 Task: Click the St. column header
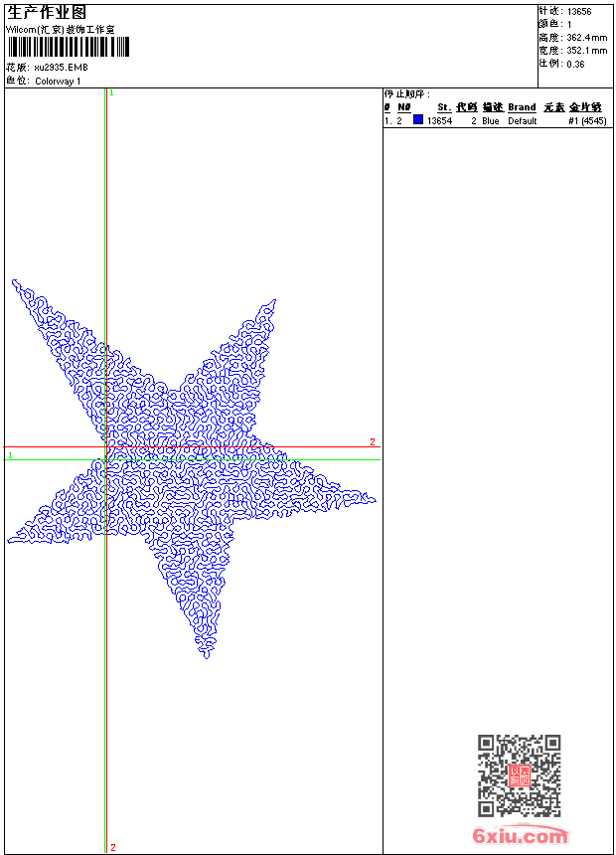coord(444,107)
